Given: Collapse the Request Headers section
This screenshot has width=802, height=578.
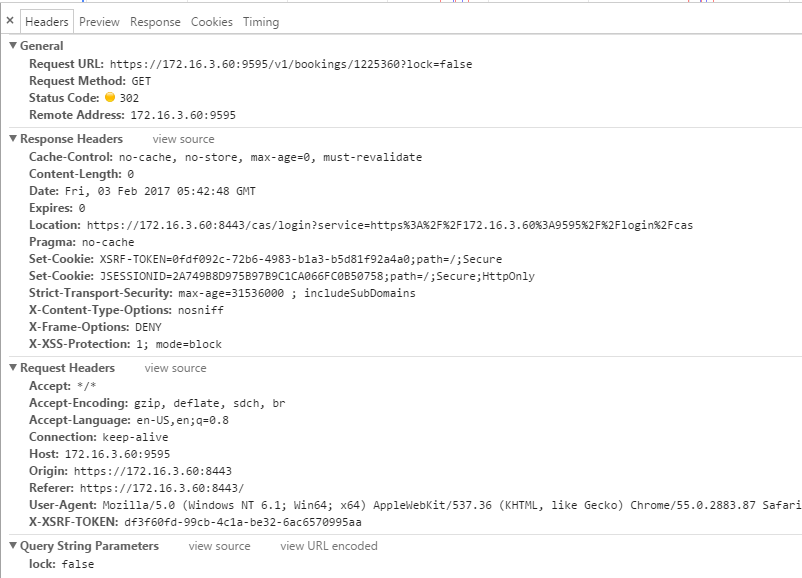Looking at the screenshot, I should click(x=13, y=367).
